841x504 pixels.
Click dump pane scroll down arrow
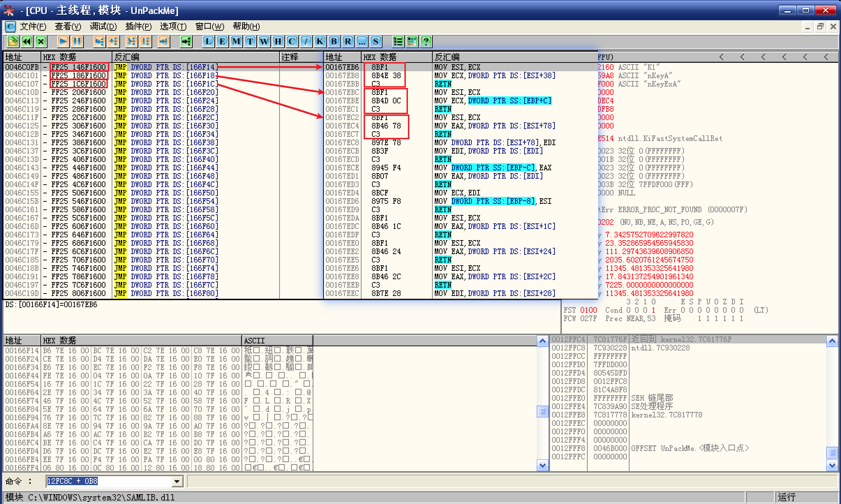(x=542, y=465)
